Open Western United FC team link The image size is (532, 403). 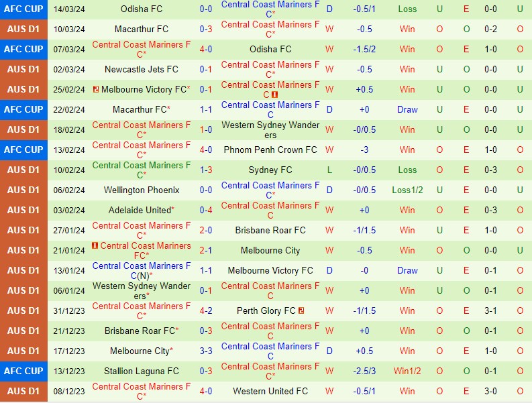pos(270,391)
